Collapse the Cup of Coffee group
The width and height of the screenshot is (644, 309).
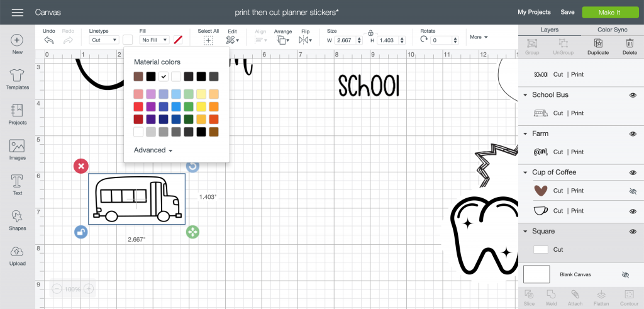pyautogui.click(x=525, y=172)
